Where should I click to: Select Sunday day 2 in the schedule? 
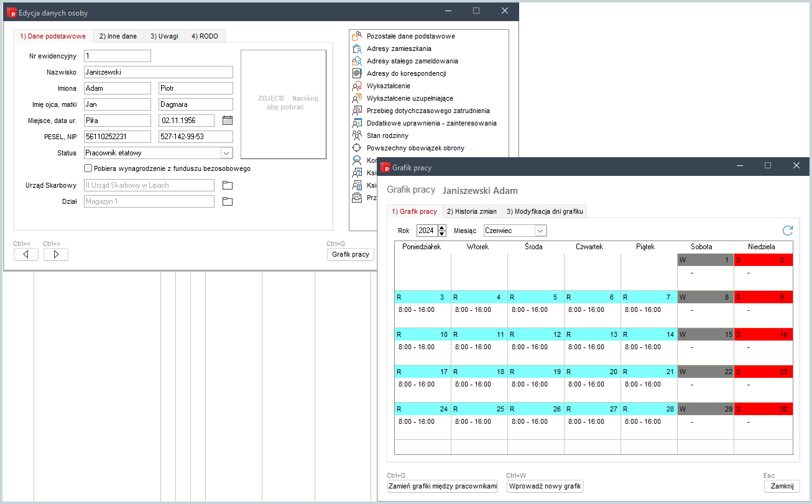point(764,260)
